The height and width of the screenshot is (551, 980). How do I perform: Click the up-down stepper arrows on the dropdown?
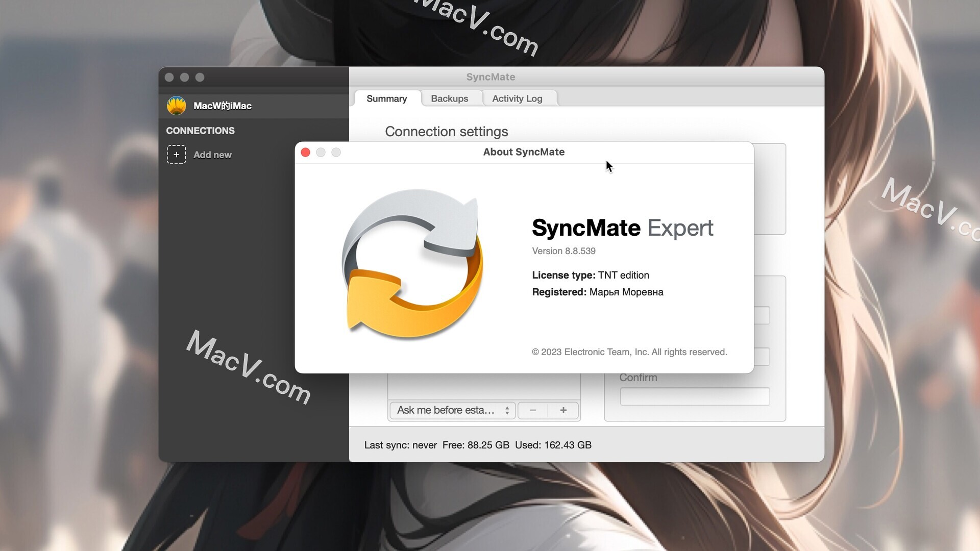click(507, 410)
